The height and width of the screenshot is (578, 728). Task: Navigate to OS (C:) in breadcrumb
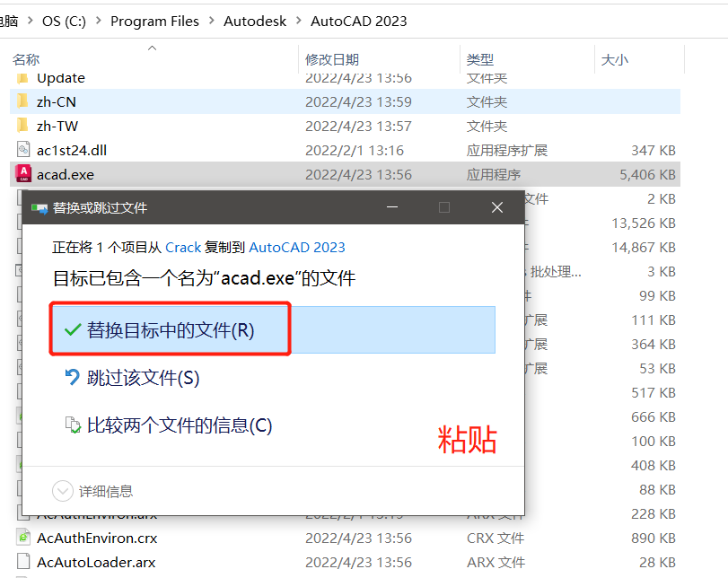tap(64, 21)
